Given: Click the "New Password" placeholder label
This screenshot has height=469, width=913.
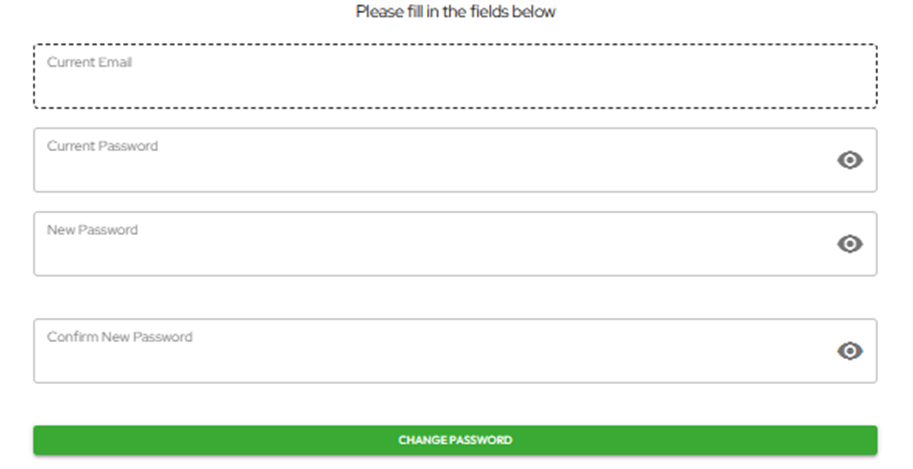Looking at the screenshot, I should coord(92,230).
